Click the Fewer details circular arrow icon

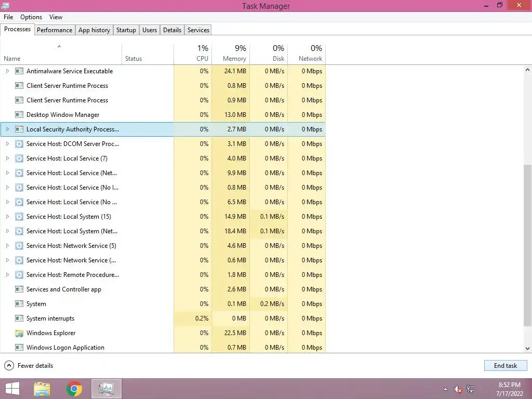tap(9, 365)
